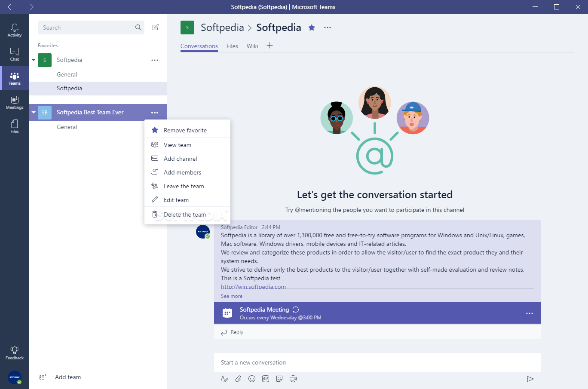Open the win.softpedia.com link

point(253,287)
